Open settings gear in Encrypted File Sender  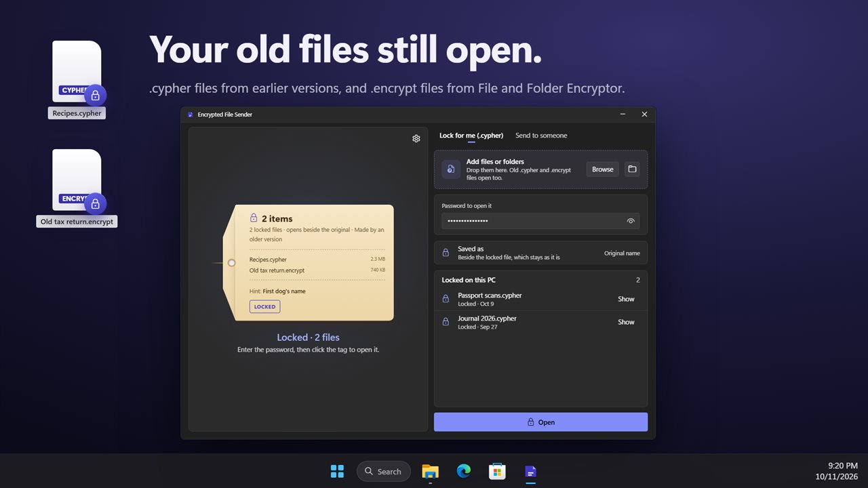point(416,138)
